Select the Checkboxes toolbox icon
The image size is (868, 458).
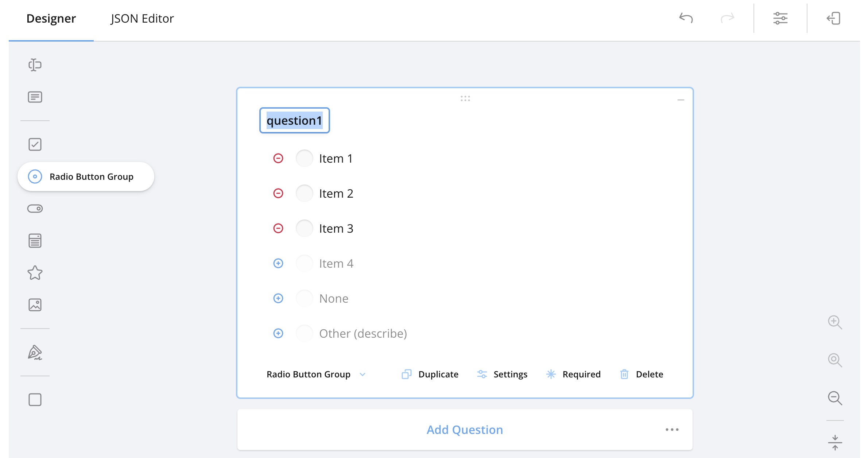click(x=35, y=144)
